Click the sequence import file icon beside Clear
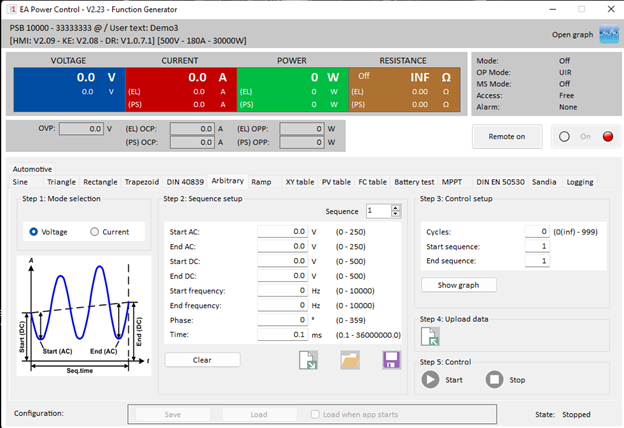This screenshot has width=624, height=428. coord(309,361)
